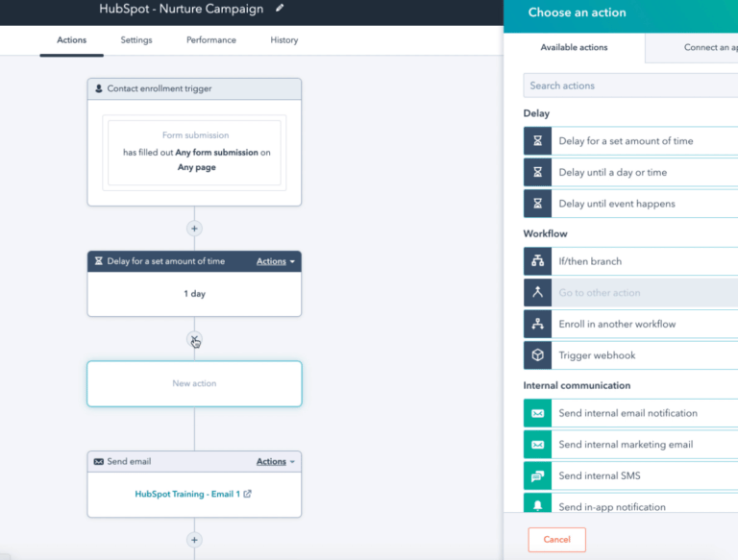Click plus button between delay and new action
Screen dimensions: 738x560
tap(194, 339)
